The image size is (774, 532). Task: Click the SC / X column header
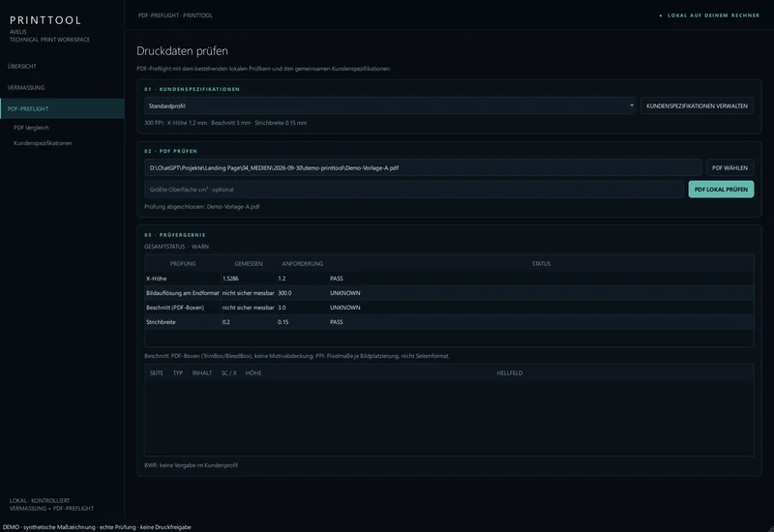[228, 373]
